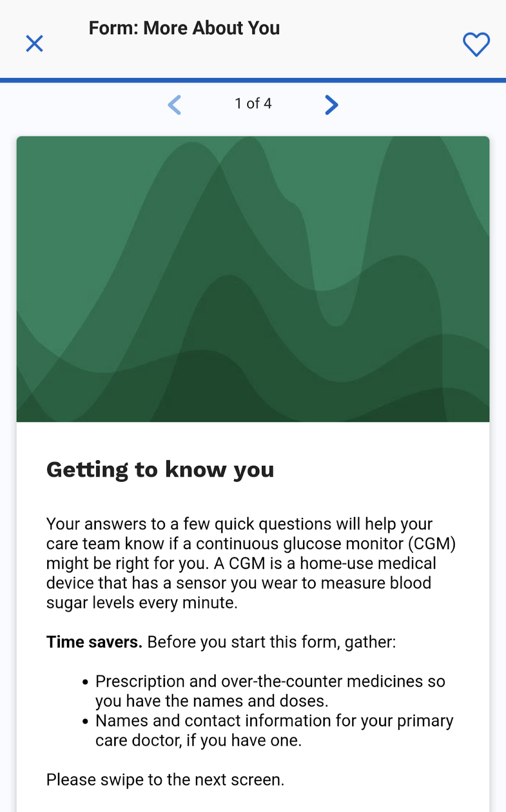The image size is (506, 812).
Task: Click the "1 of 4" page indicator
Action: coord(253,104)
